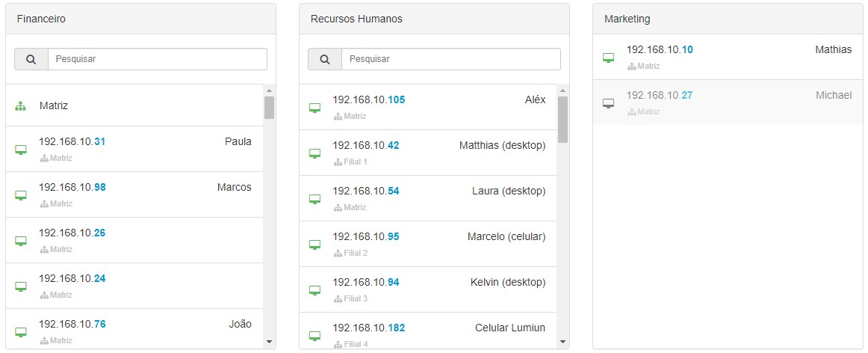The image size is (868, 353).
Task: Select Matthias (desktop) at 192.168.10.42
Action: (x=428, y=153)
